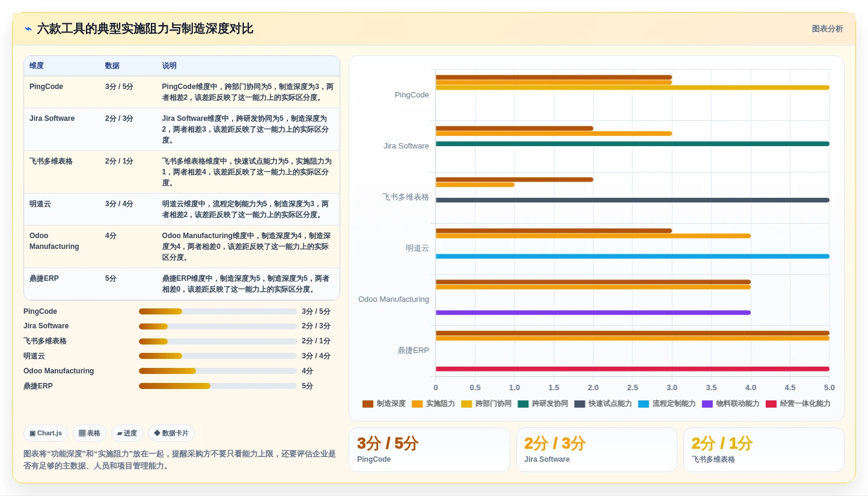Click the Jira Software progress bar
Viewport: 868px width, 496px height.
(x=218, y=326)
